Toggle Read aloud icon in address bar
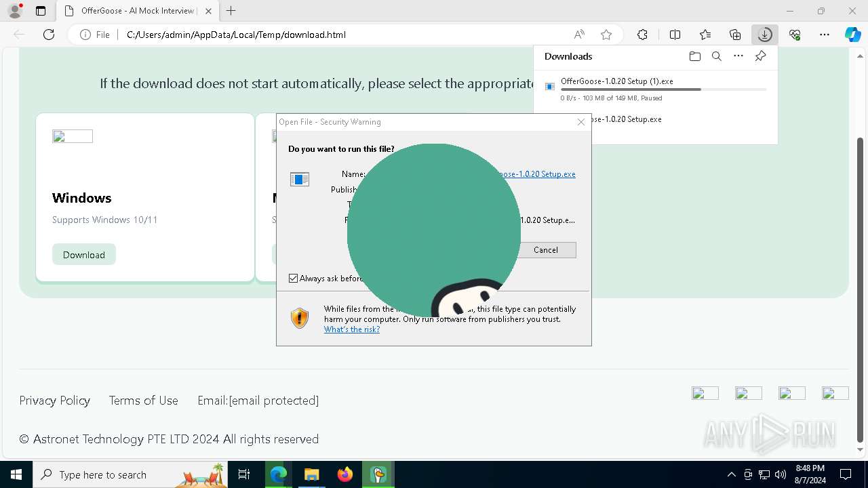Screen dimensions: 868x488 [x=579, y=35]
